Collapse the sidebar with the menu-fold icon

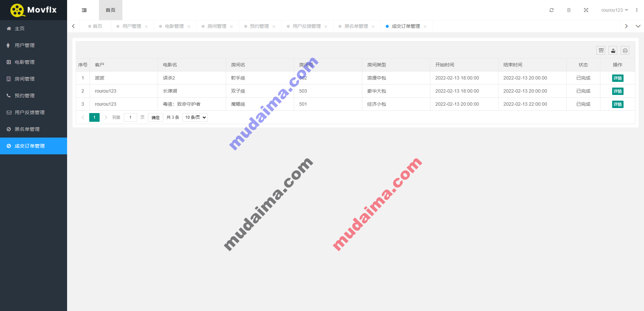(84, 10)
